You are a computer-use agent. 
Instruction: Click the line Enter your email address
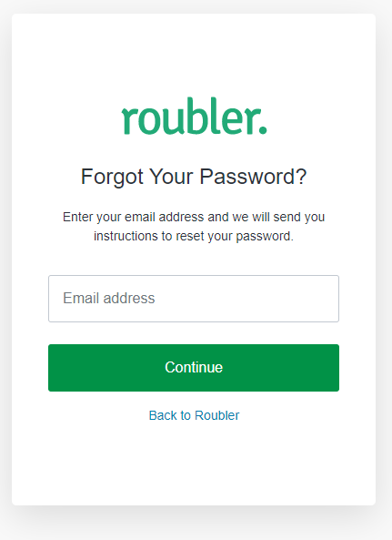(194, 217)
